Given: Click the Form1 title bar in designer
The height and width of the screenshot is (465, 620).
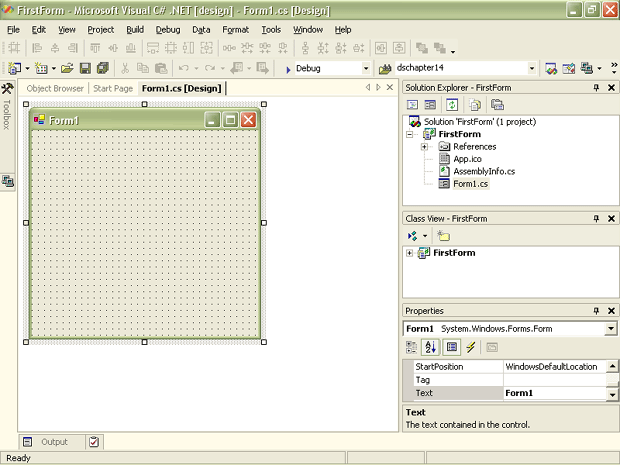Looking at the screenshot, I should coord(145,120).
